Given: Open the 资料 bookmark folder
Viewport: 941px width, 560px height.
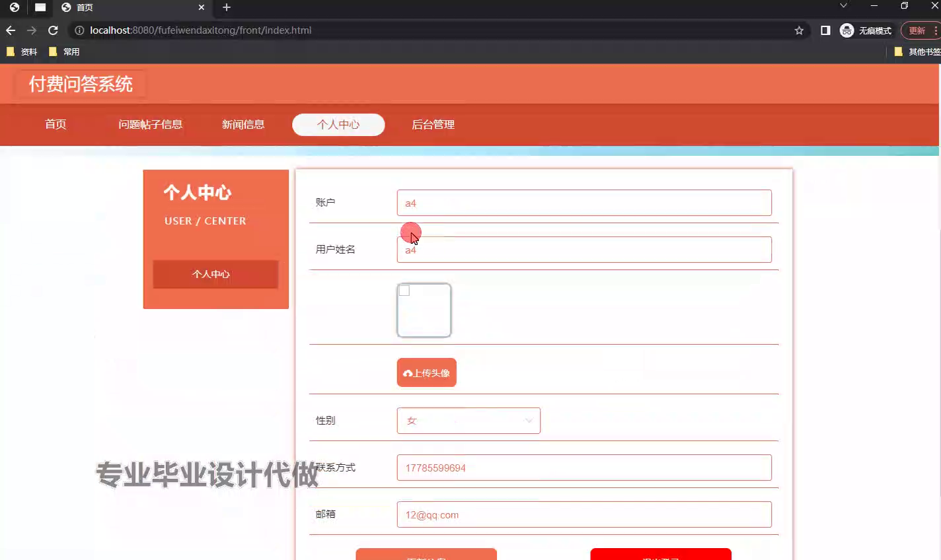Looking at the screenshot, I should point(22,52).
